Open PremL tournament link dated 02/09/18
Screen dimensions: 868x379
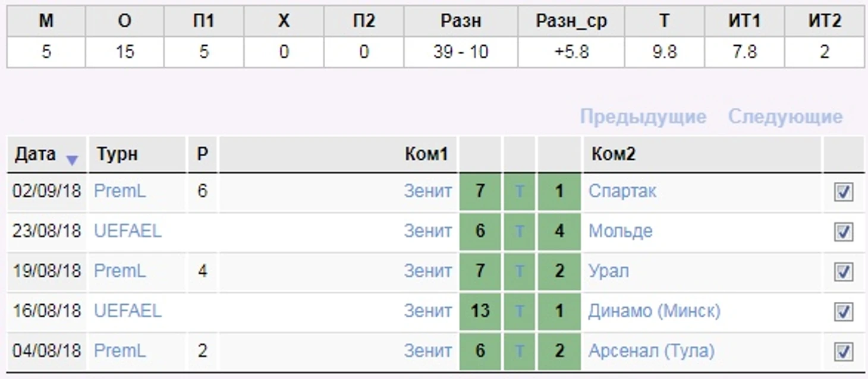119,191
